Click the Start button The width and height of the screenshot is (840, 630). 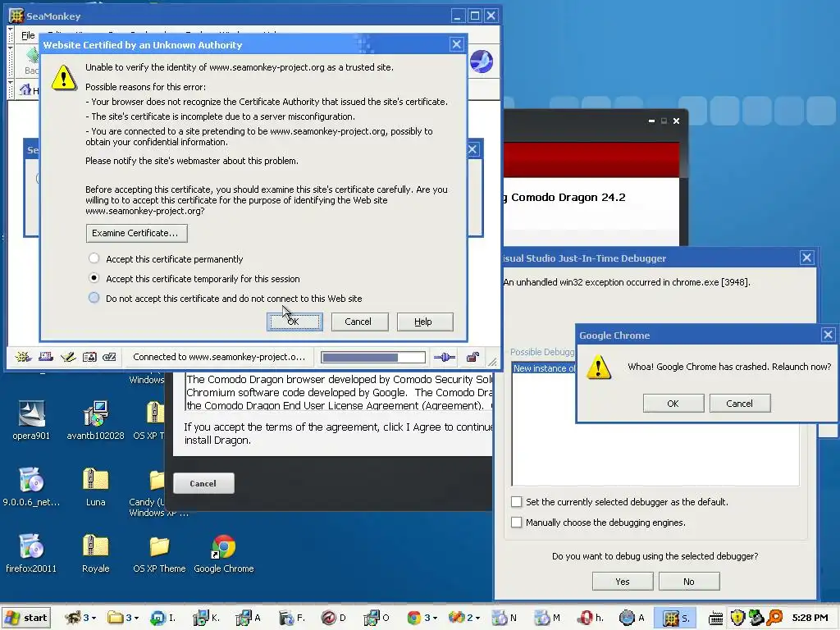pyautogui.click(x=26, y=618)
